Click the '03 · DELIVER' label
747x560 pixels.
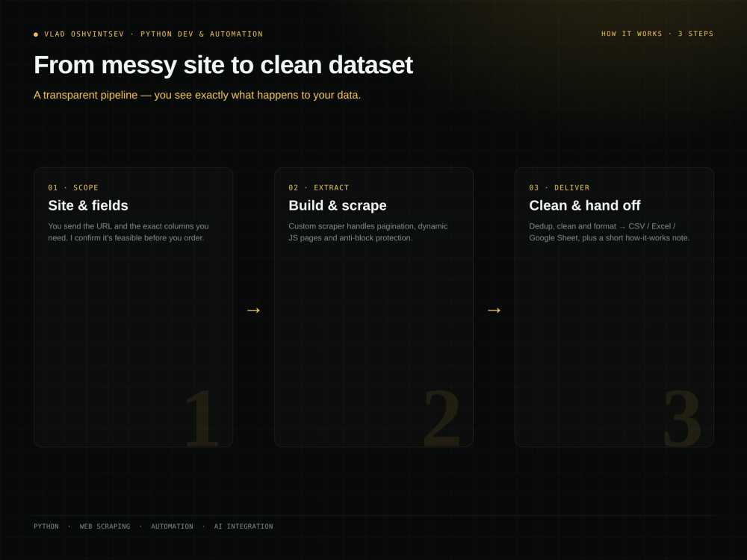click(x=560, y=187)
